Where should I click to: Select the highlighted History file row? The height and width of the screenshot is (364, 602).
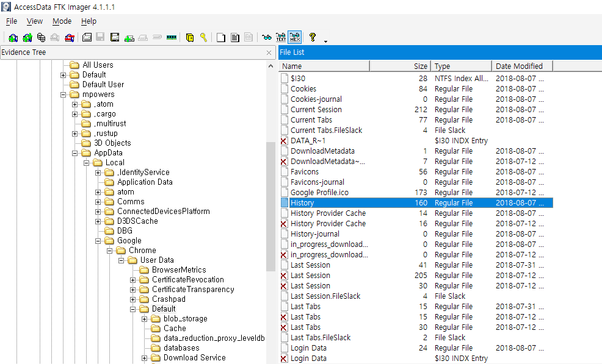[x=416, y=203]
